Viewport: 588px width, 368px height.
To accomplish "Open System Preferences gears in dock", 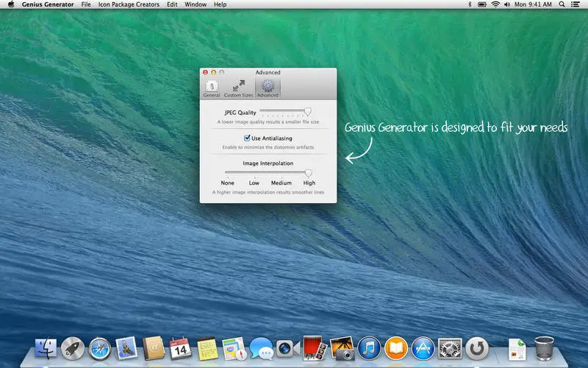I will coord(450,348).
